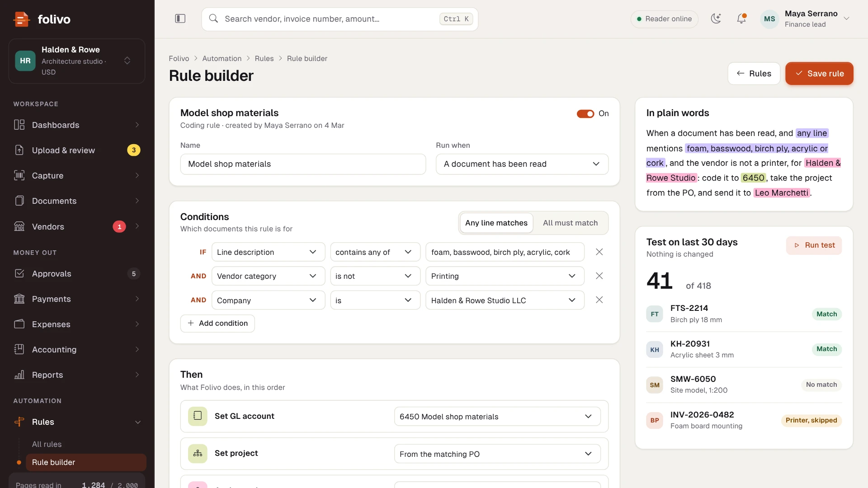Open notifications bell
The height and width of the screenshot is (488, 868).
741,19
